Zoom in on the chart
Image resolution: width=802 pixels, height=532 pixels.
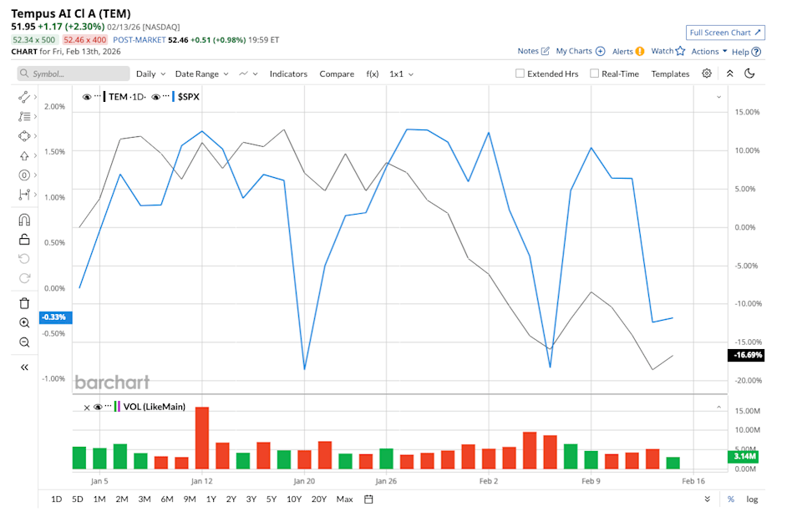(24, 322)
